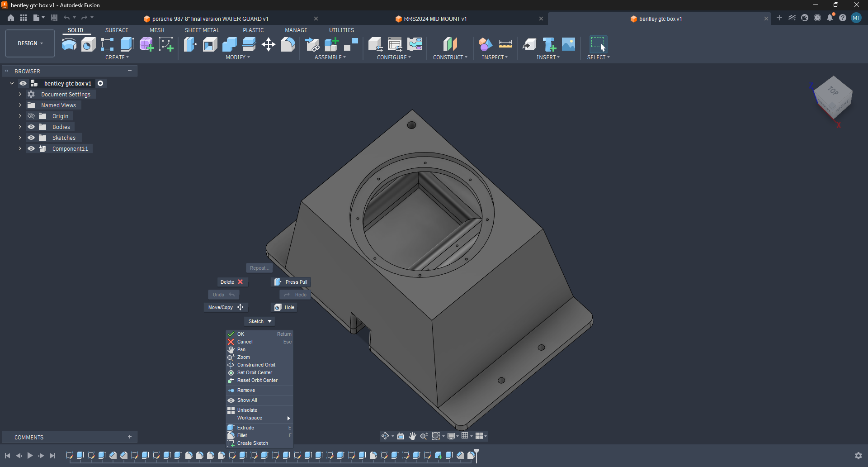The width and height of the screenshot is (868, 467).
Task: Open the Data Panel grid icon
Action: pos(24,18)
